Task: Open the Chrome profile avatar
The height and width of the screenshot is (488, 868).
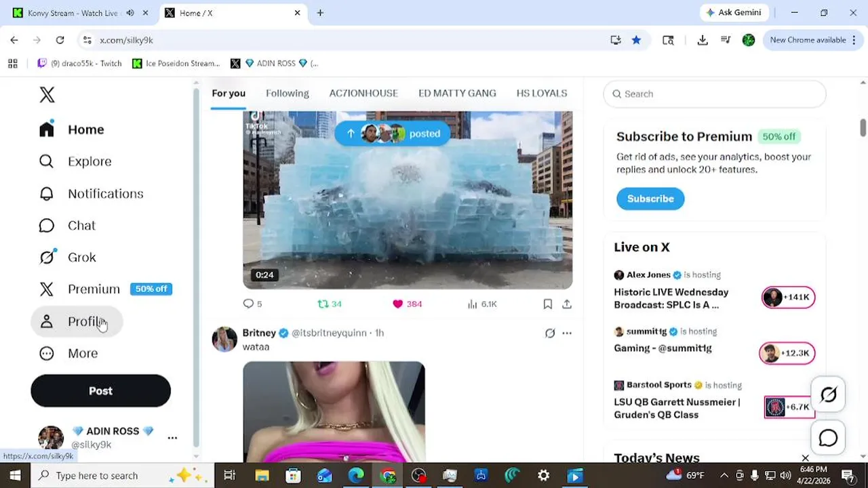Action: coord(749,40)
